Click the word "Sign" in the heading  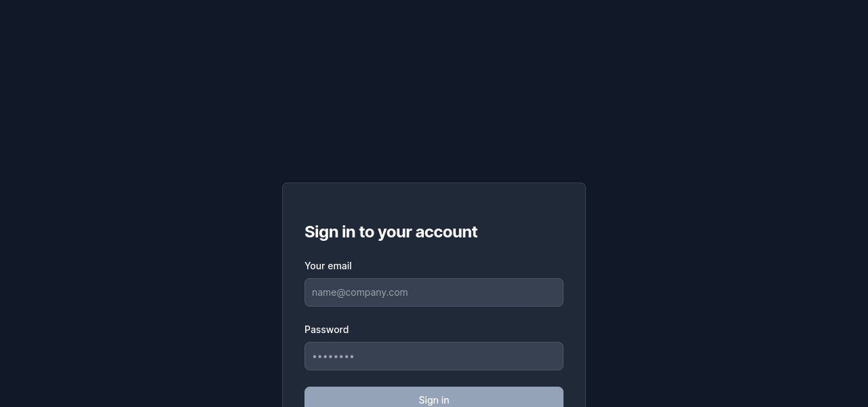point(321,232)
